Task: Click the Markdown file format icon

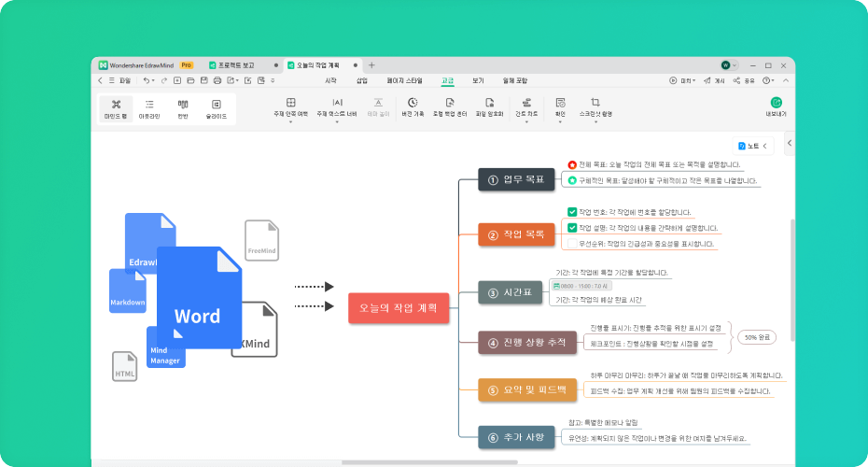Action: [x=127, y=290]
